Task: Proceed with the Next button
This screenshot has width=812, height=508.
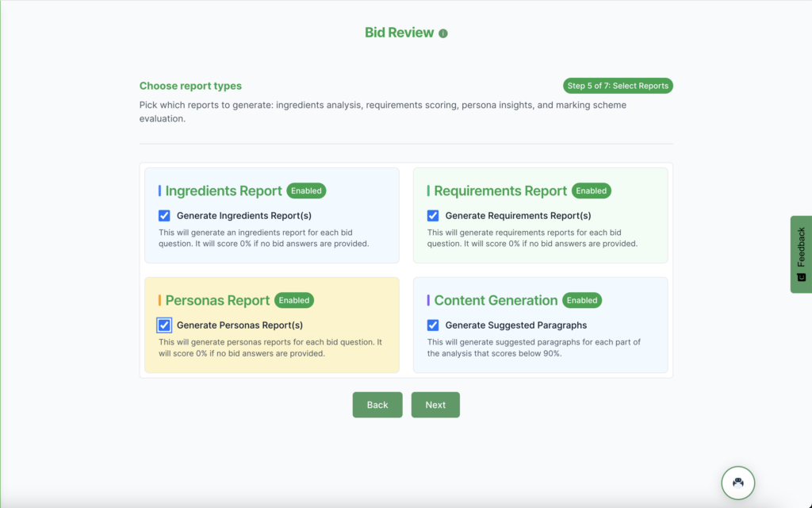Action: coord(435,405)
